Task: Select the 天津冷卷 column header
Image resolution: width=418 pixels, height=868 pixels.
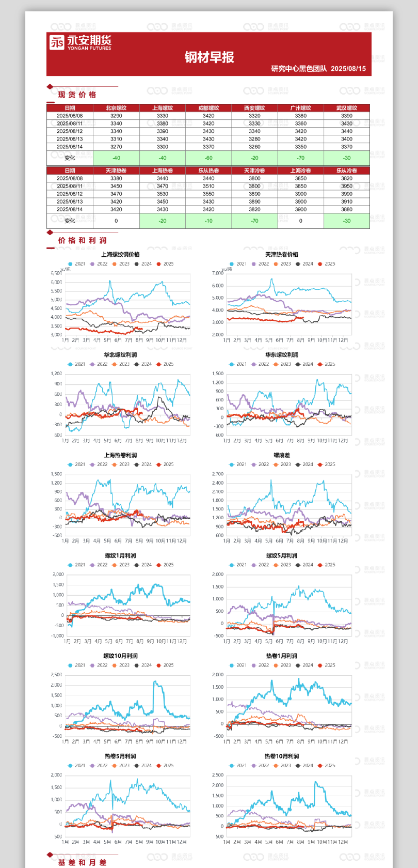Action: pos(254,171)
